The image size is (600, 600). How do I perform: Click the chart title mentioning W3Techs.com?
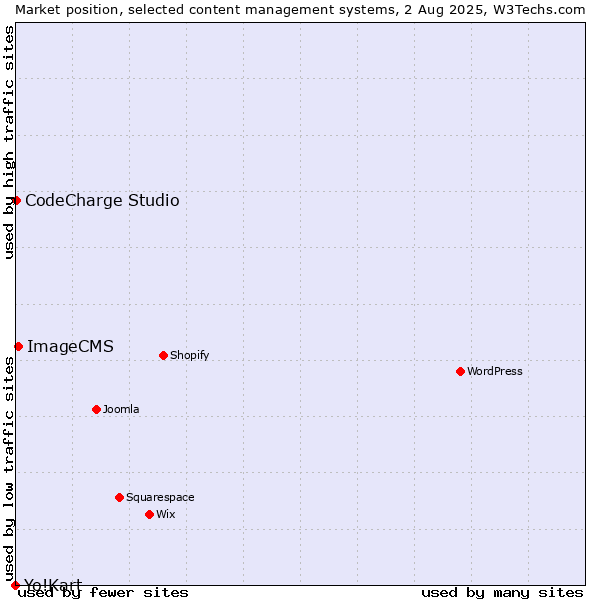click(300, 10)
